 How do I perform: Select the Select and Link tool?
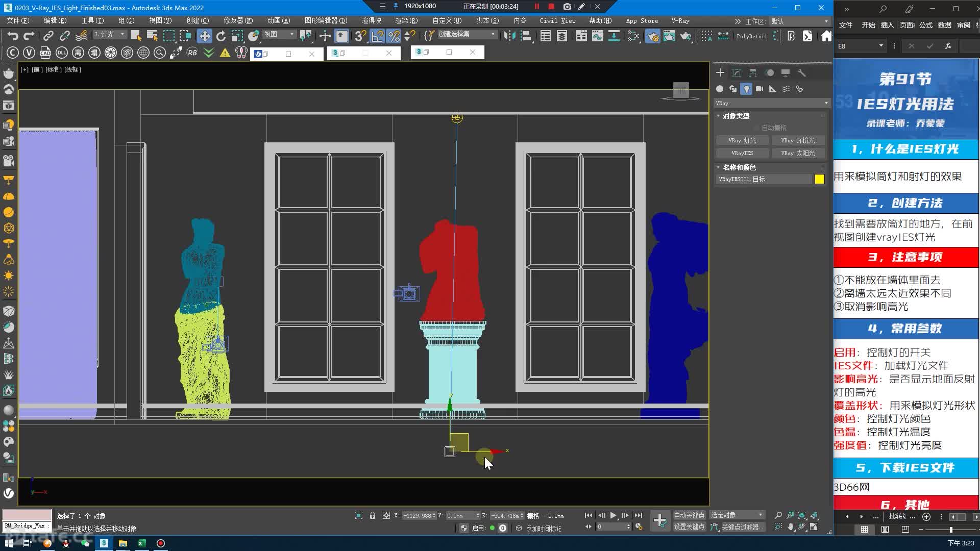click(48, 36)
